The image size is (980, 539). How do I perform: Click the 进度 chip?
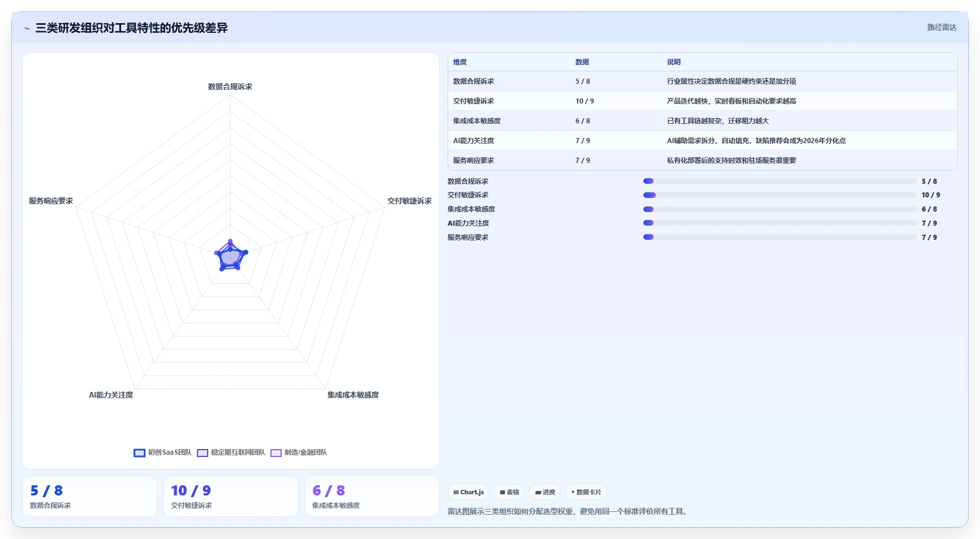point(545,492)
